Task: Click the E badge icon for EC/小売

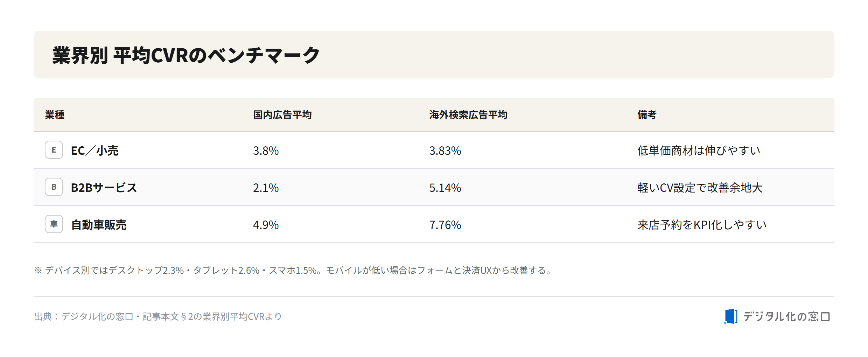Action: [54, 150]
